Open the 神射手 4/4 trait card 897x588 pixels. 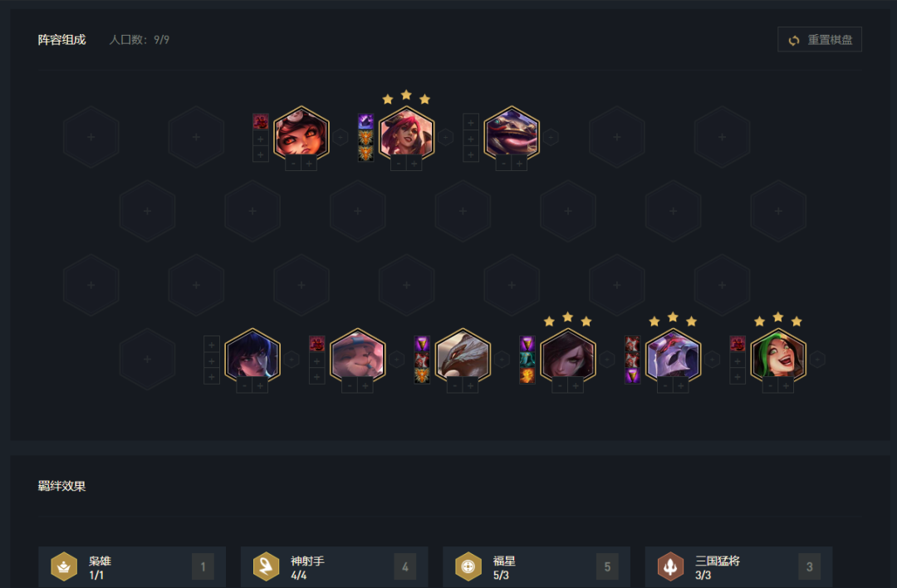[334, 567]
